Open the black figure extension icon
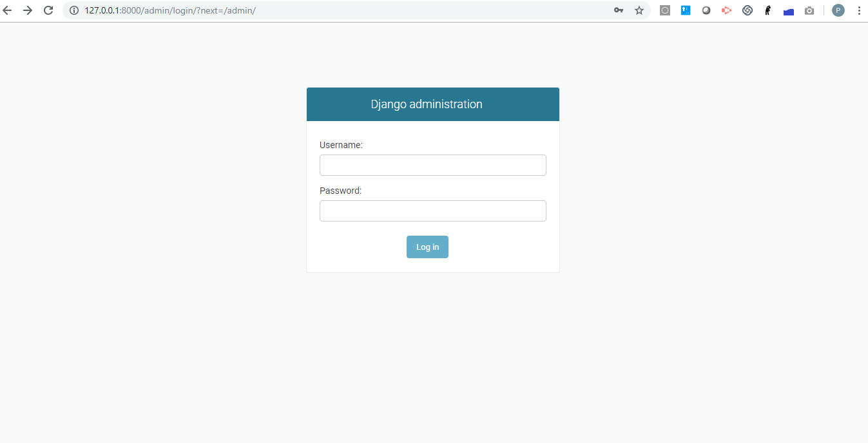 pyautogui.click(x=768, y=10)
